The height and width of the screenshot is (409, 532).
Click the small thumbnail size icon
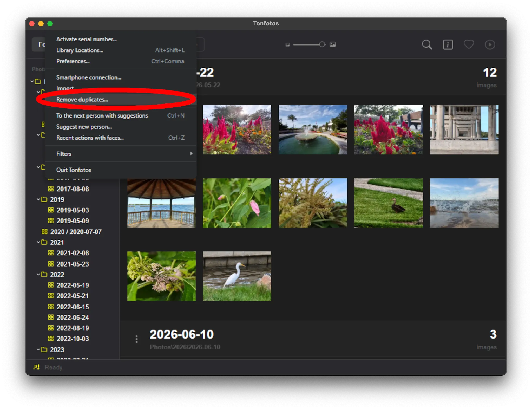tap(287, 45)
